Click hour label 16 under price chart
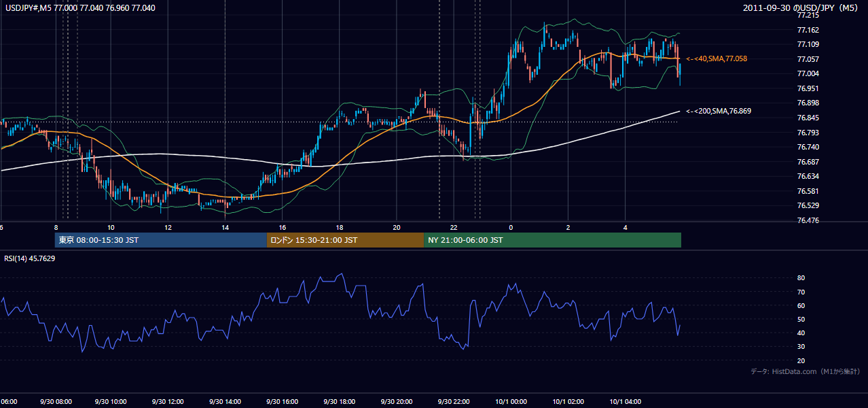This screenshot has width=868, height=408. (282, 228)
